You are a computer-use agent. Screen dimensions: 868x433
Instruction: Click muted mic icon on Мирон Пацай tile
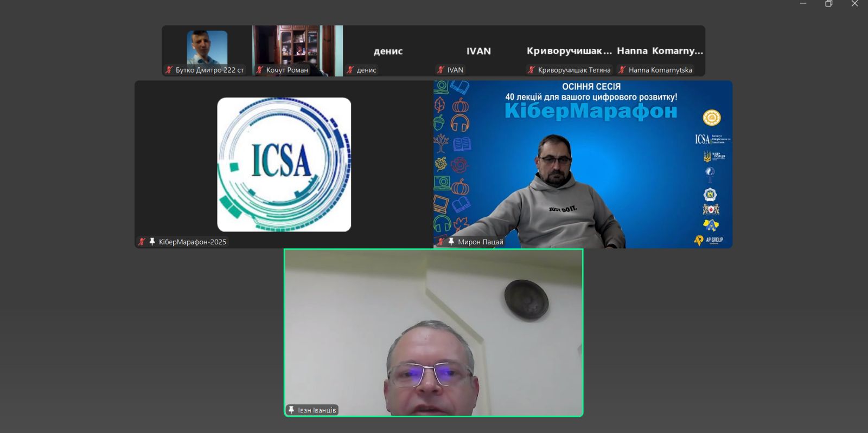coord(441,242)
